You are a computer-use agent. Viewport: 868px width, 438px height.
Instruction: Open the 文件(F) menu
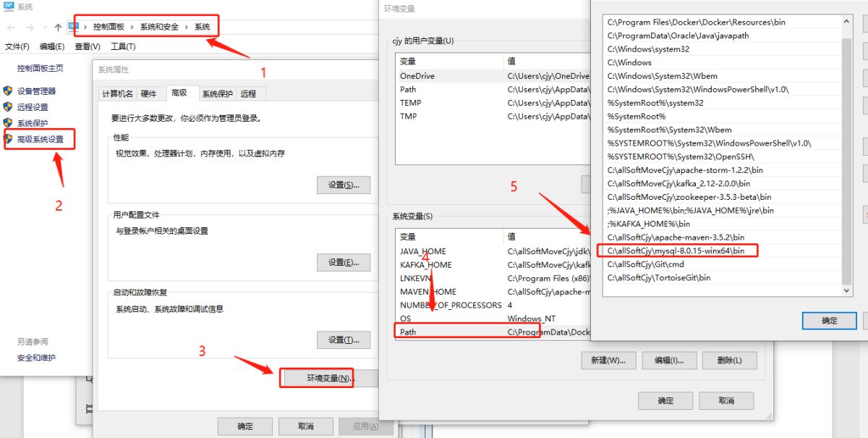[17, 46]
